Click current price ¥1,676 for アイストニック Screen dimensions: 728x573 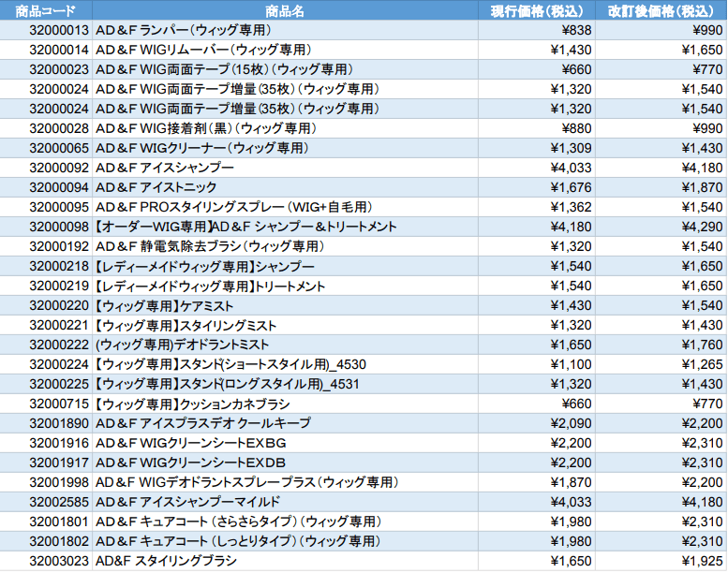(x=537, y=187)
